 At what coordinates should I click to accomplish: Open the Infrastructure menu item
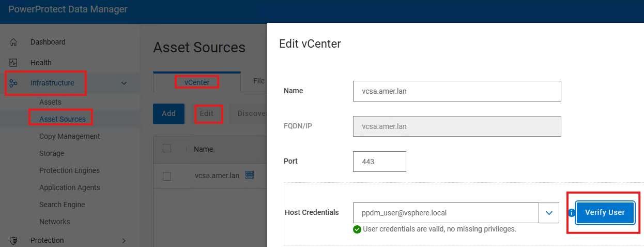52,83
